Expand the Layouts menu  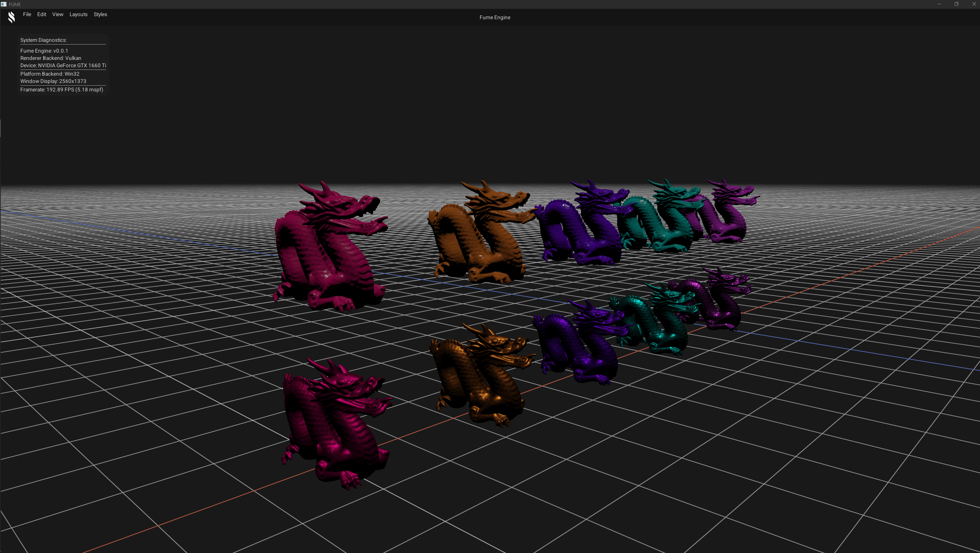[x=78, y=14]
